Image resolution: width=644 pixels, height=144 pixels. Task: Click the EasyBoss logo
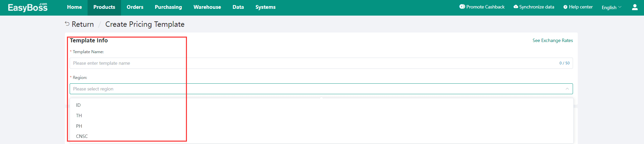click(x=28, y=7)
